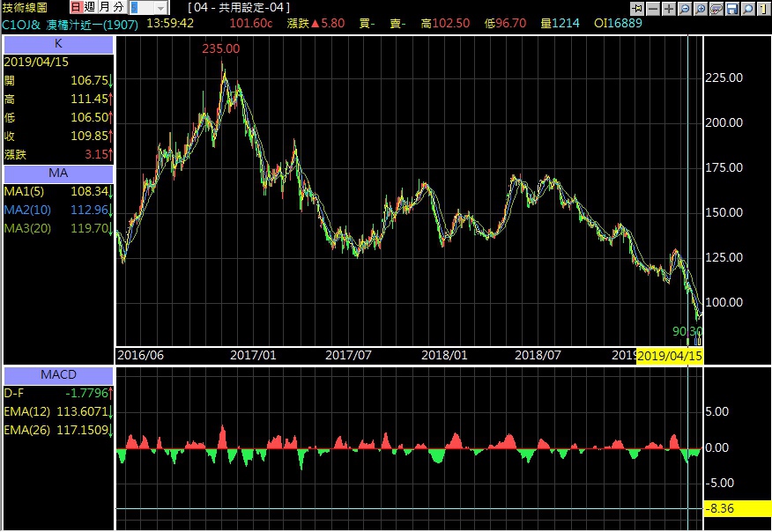Click the MACD indicator panel header
Screen dimensions: 772x532
[58, 375]
